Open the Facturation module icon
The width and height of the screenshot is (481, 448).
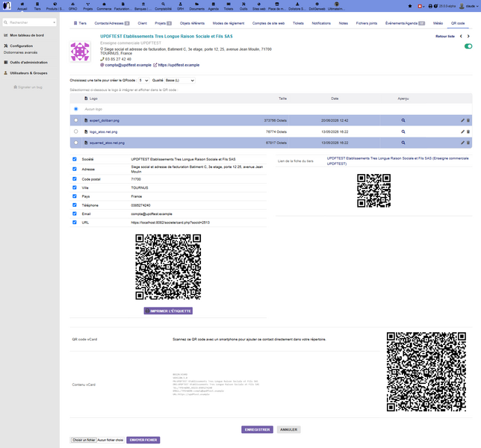point(122,4)
